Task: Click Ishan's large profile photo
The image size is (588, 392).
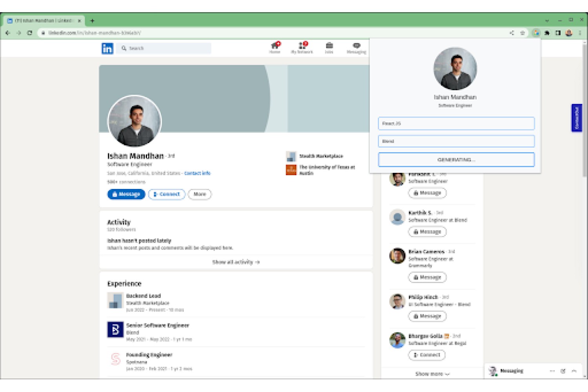Action: pos(134,122)
